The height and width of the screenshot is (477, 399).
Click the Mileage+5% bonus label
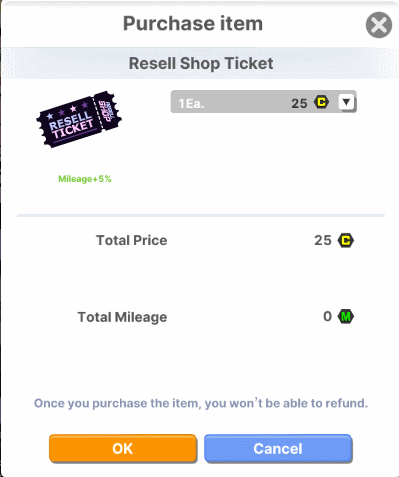(85, 179)
